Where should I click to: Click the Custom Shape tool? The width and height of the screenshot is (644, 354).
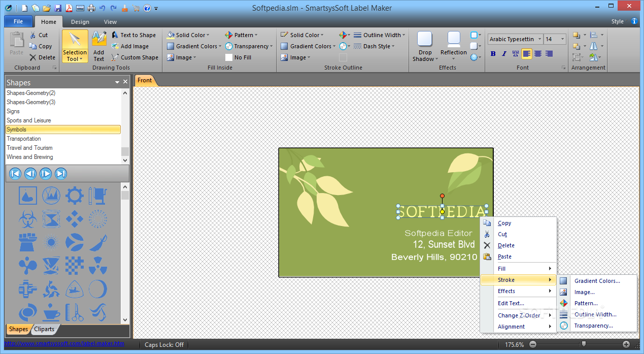(134, 57)
